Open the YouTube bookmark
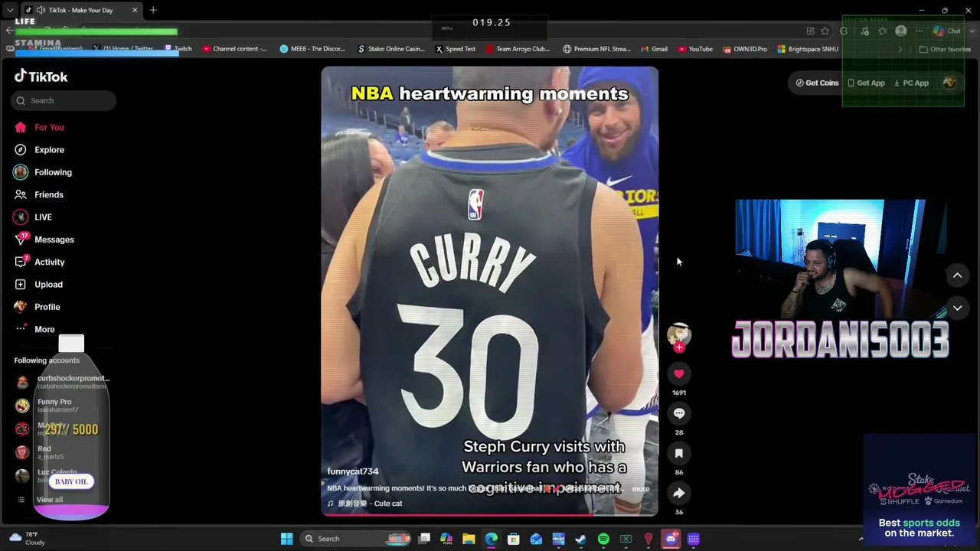Viewport: 980px width, 551px height. (x=695, y=49)
